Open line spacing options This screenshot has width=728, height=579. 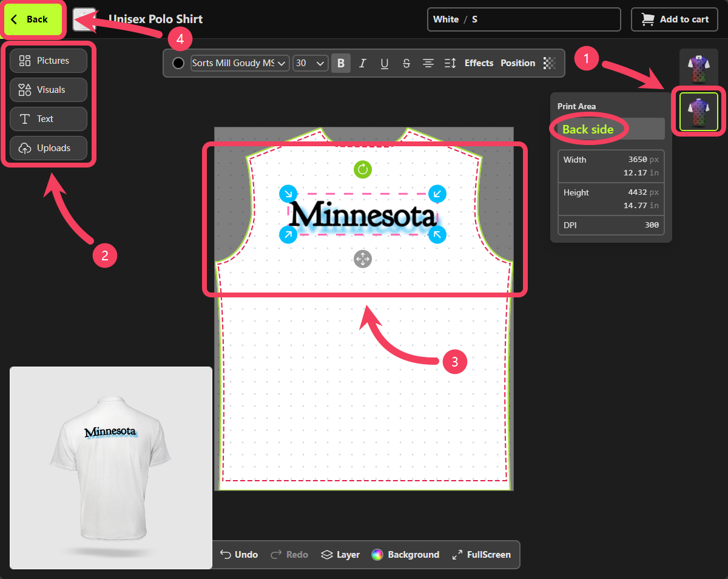(x=450, y=63)
